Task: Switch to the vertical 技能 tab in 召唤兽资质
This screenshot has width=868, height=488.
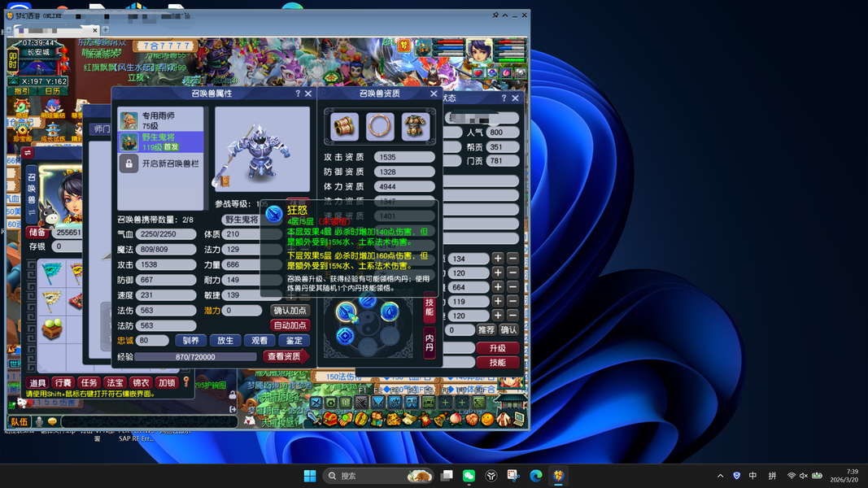Action: pos(430,307)
